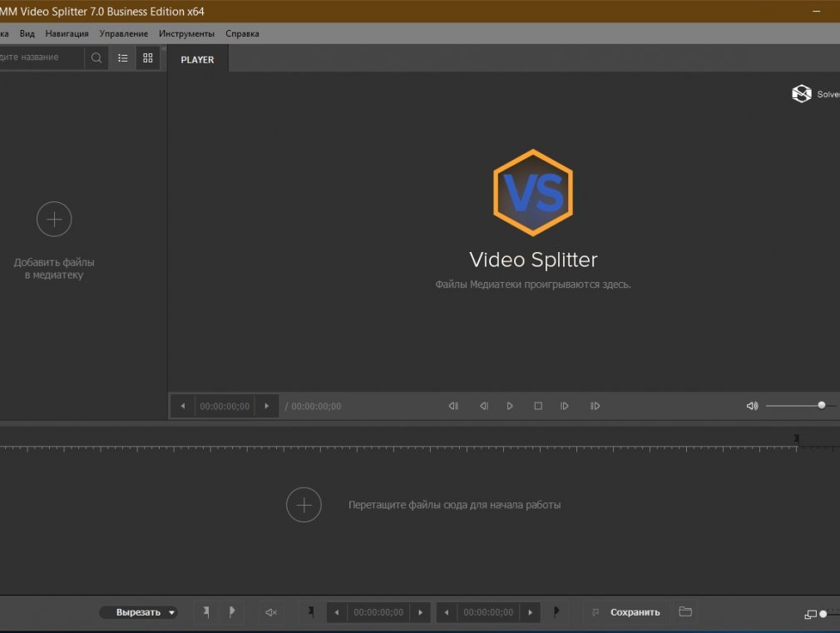This screenshot has width=840, height=633.
Task: Open the Справка menu
Action: click(x=242, y=33)
